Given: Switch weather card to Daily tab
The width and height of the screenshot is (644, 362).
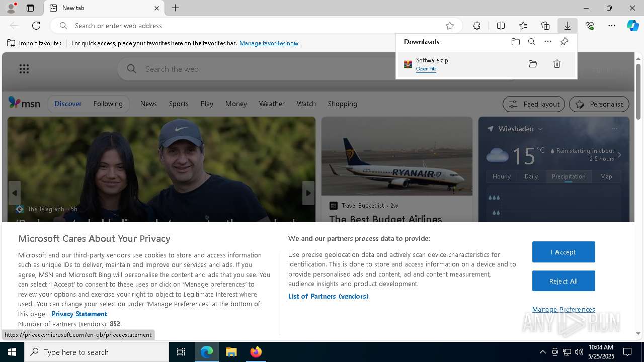Looking at the screenshot, I should coord(531,176).
